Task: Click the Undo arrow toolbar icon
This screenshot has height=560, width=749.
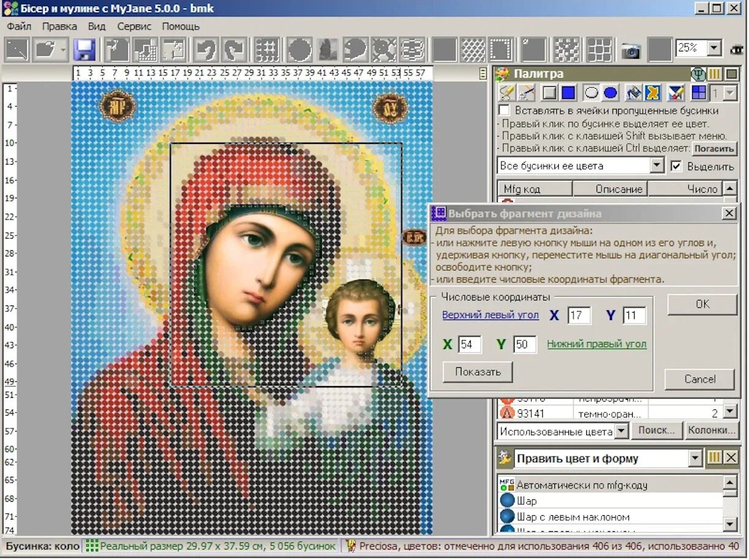Action: click(x=206, y=50)
